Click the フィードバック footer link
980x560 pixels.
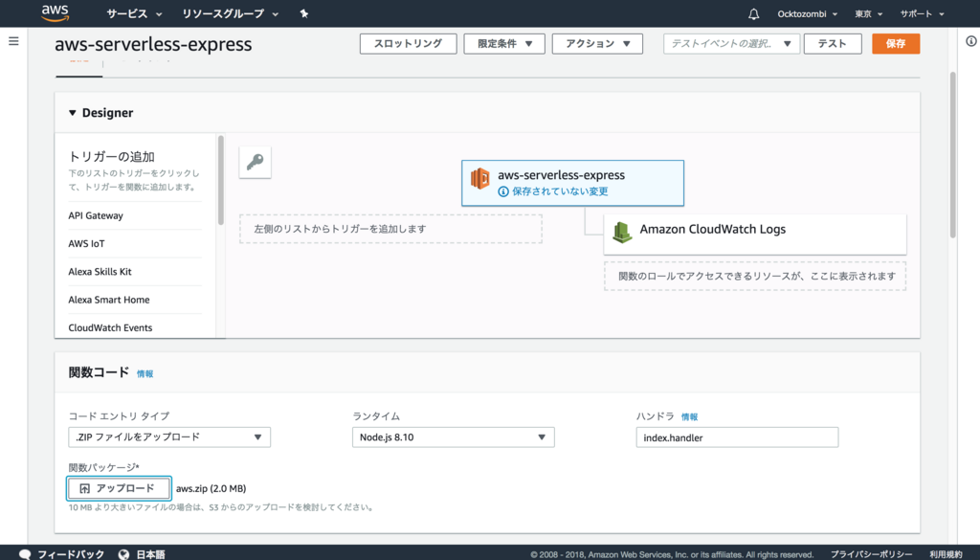click(x=71, y=554)
